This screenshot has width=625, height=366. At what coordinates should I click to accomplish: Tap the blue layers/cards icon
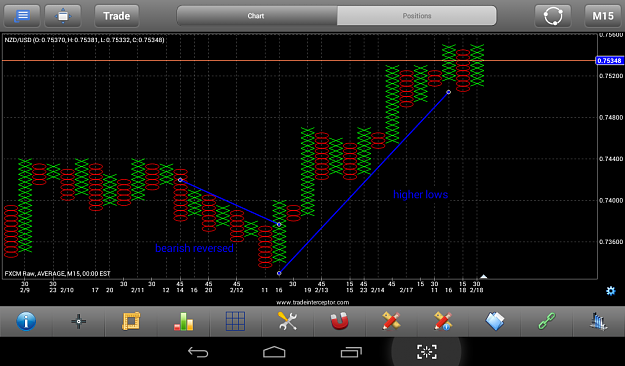[x=495, y=321]
